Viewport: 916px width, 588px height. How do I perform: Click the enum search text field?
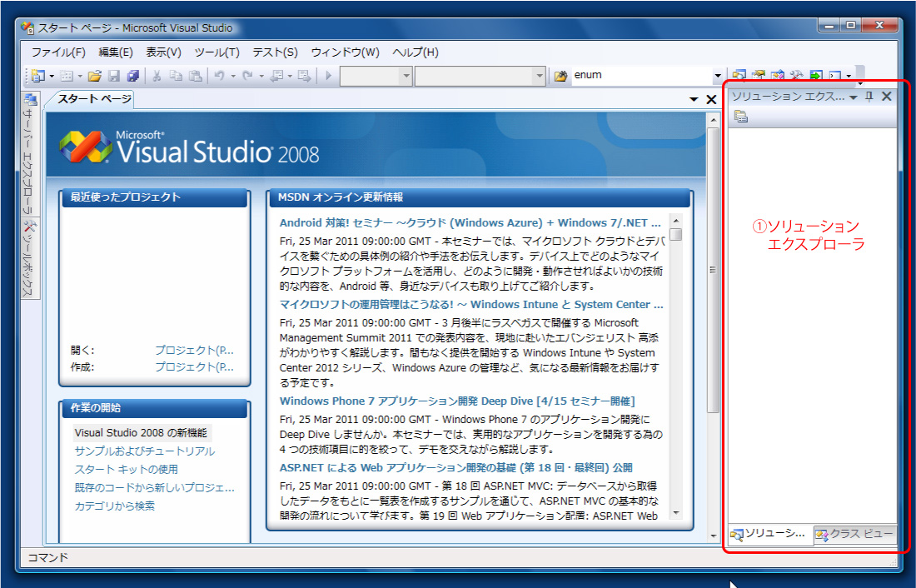[641, 76]
